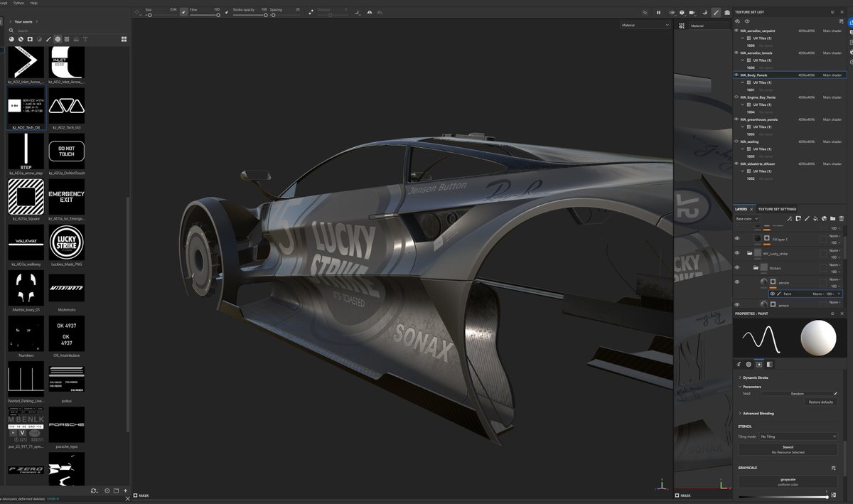The width and height of the screenshot is (853, 504).
Task: Collapse UV Tiles under MA_Body_Panels
Action: point(742,82)
